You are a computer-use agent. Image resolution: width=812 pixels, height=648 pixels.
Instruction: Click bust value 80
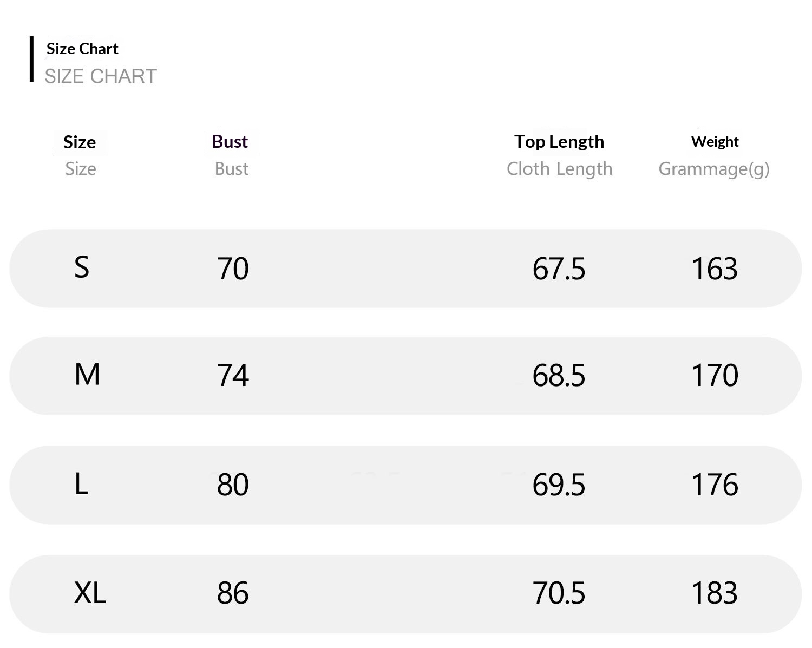(x=233, y=485)
